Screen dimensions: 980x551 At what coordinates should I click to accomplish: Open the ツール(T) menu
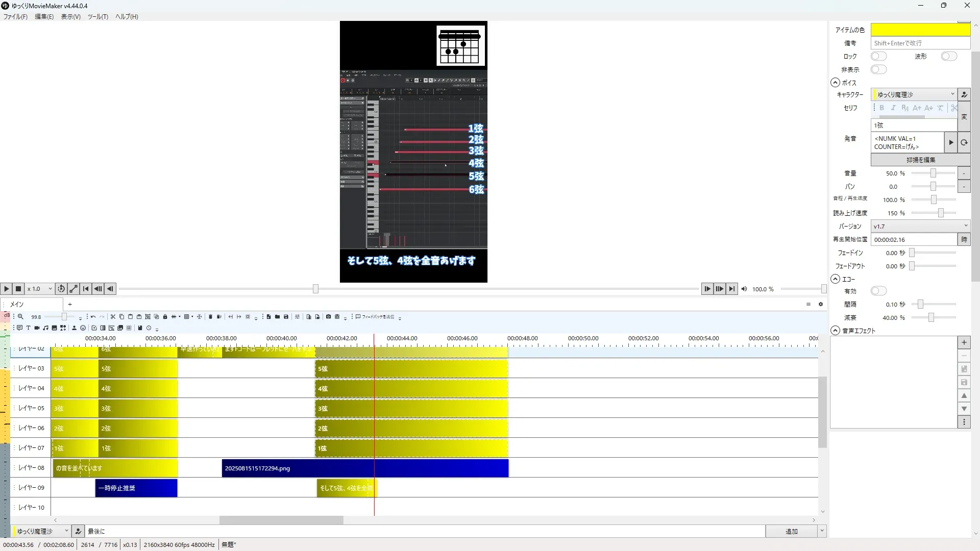[97, 17]
